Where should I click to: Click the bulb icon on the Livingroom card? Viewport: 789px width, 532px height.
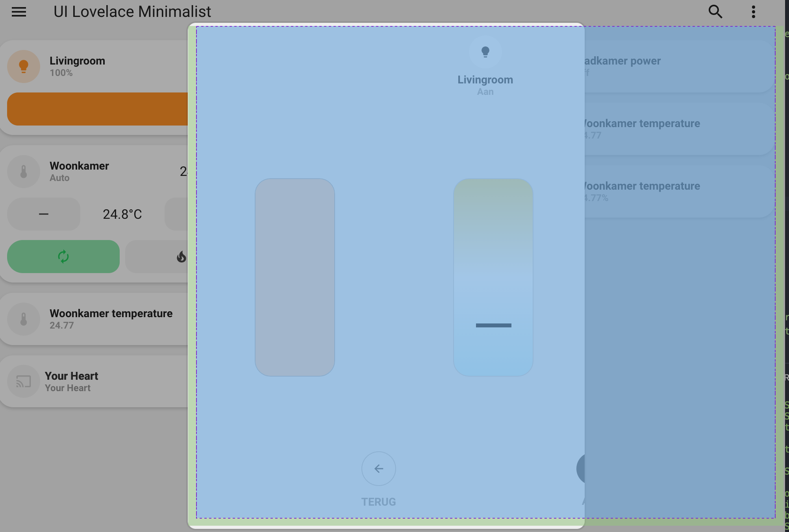pos(24,66)
